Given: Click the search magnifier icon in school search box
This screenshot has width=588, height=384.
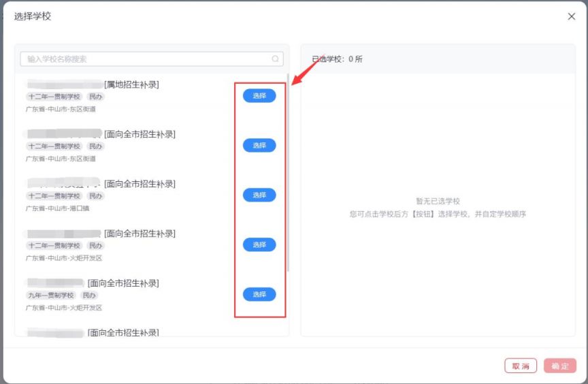Looking at the screenshot, I should click(x=275, y=59).
